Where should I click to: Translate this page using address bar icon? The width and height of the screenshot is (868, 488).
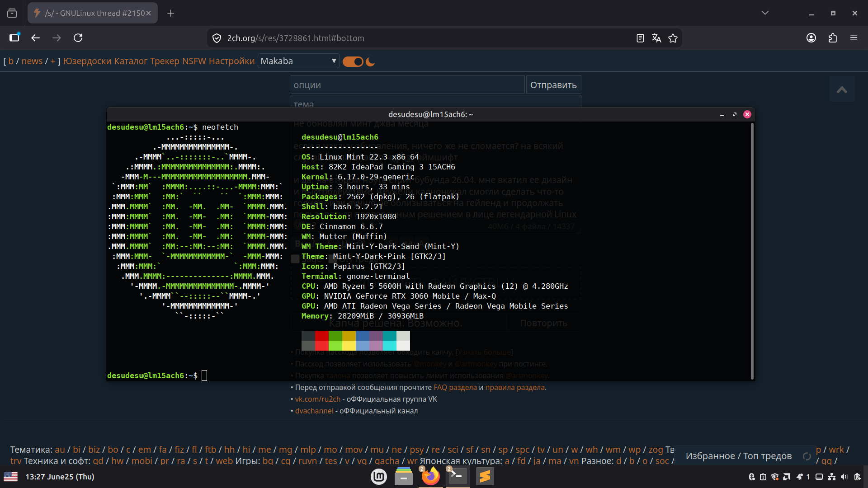click(x=656, y=38)
